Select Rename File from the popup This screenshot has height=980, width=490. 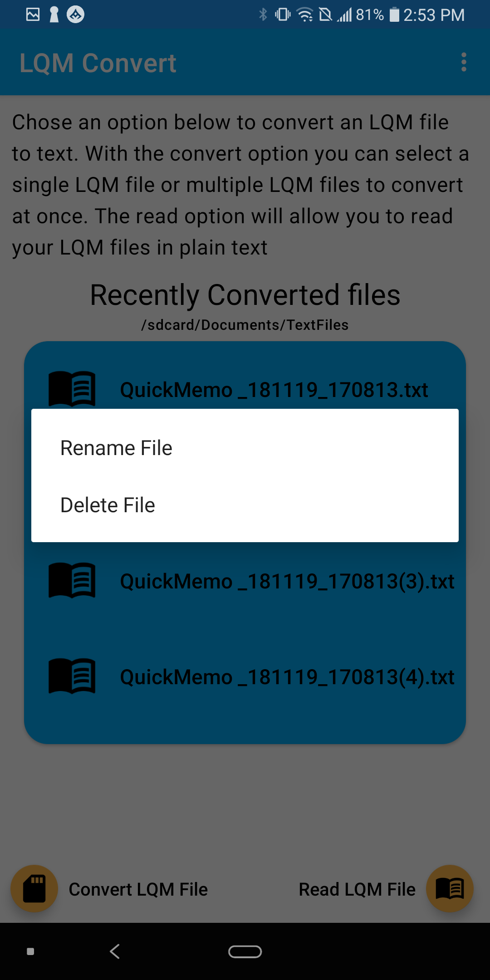pos(245,448)
